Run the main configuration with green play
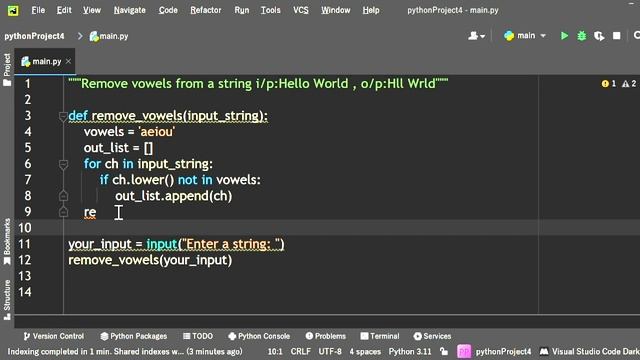 [564, 36]
